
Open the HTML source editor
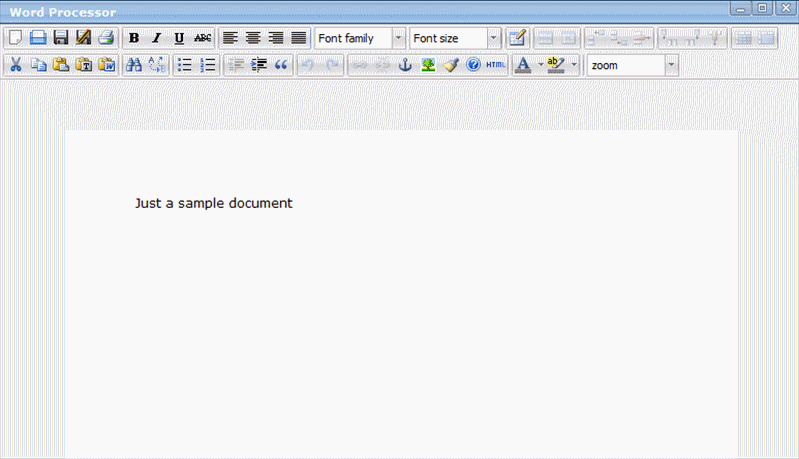[x=496, y=65]
